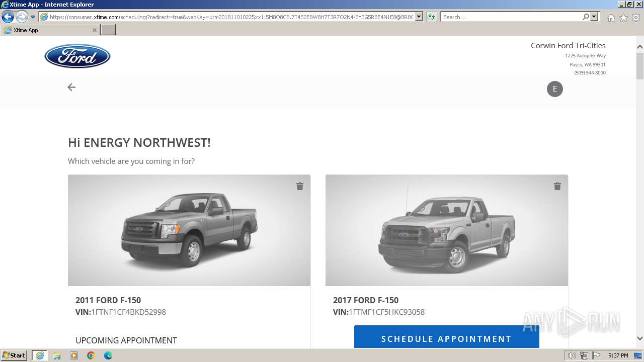
Task: Click the Ford logo
Action: tap(77, 56)
